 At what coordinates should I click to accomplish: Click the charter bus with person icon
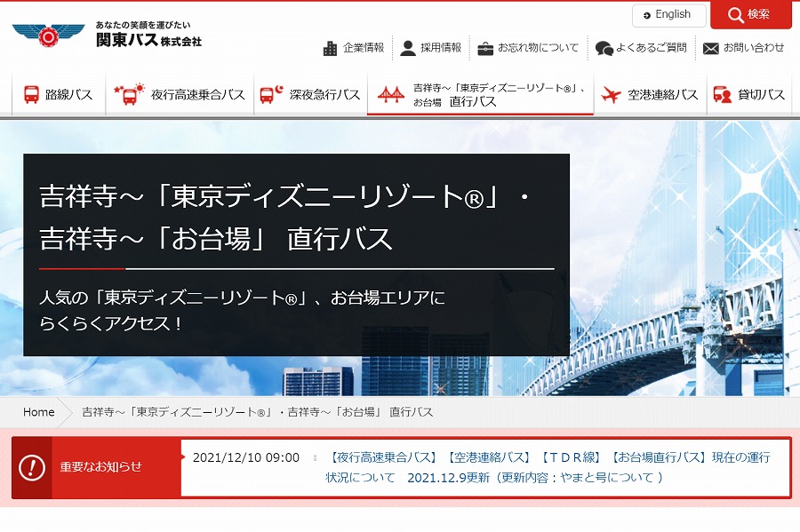[722, 95]
